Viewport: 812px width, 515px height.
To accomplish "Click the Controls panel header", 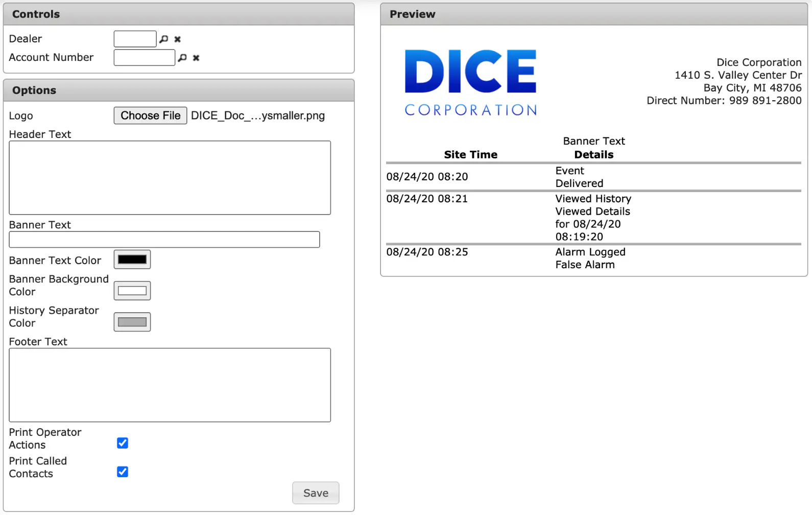I will coord(179,14).
